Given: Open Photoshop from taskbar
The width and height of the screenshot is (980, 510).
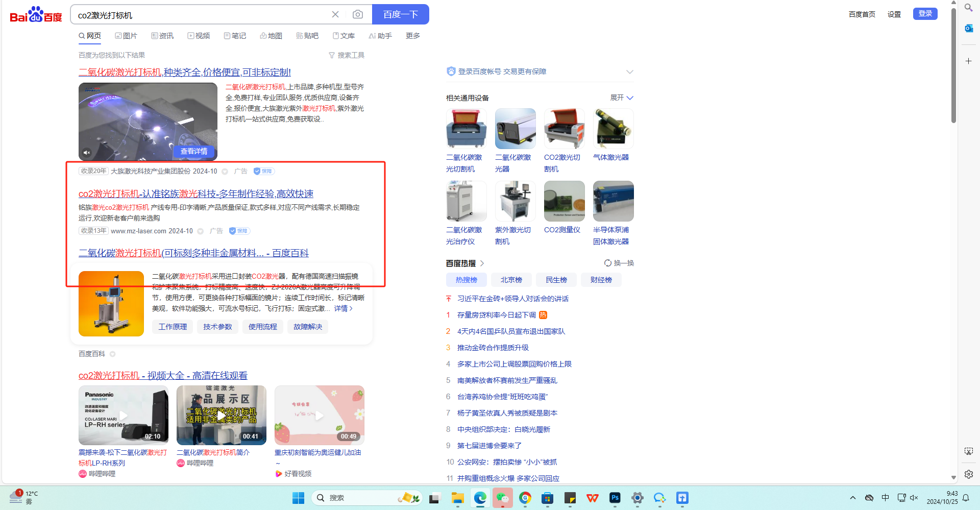Looking at the screenshot, I should click(615, 498).
